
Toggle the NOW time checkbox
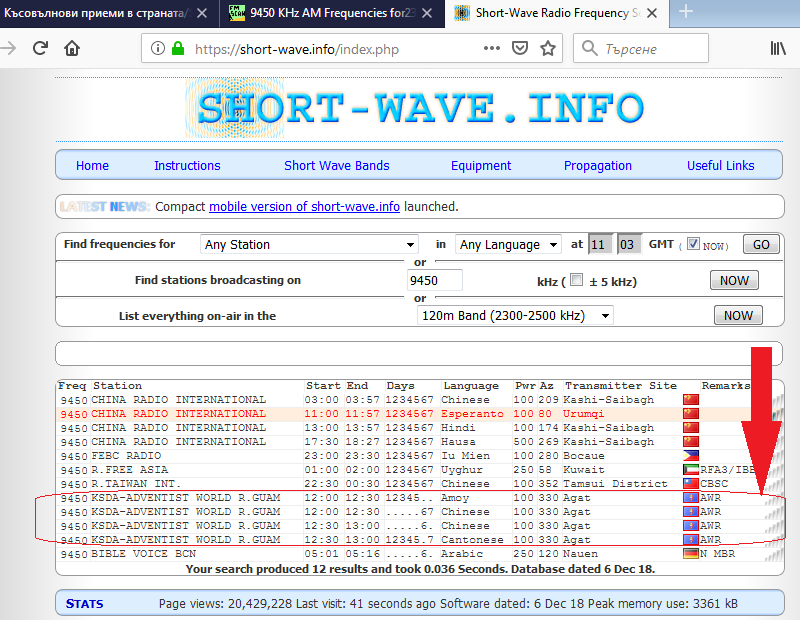693,243
